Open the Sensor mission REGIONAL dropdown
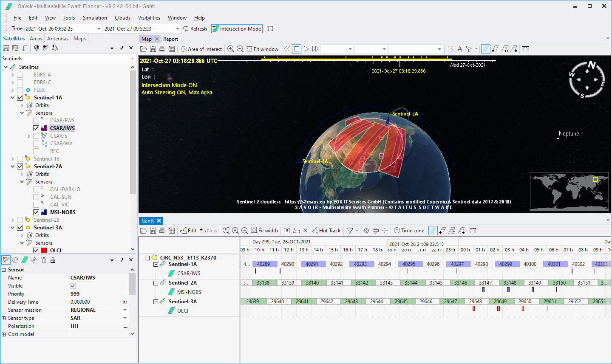This screenshot has width=612, height=364. pos(125,310)
